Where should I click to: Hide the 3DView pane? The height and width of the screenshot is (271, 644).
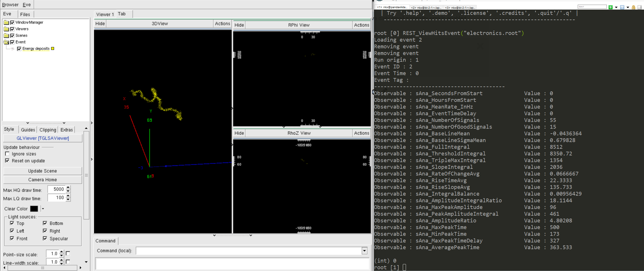pyautogui.click(x=100, y=24)
